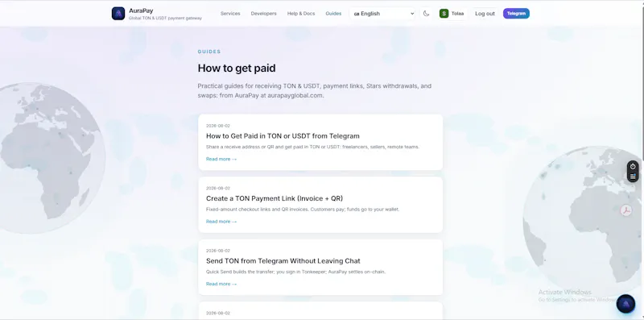
Task: Click the intro paragraph 'Practical guides for receiving TON & USDT'
Action: 315,91
